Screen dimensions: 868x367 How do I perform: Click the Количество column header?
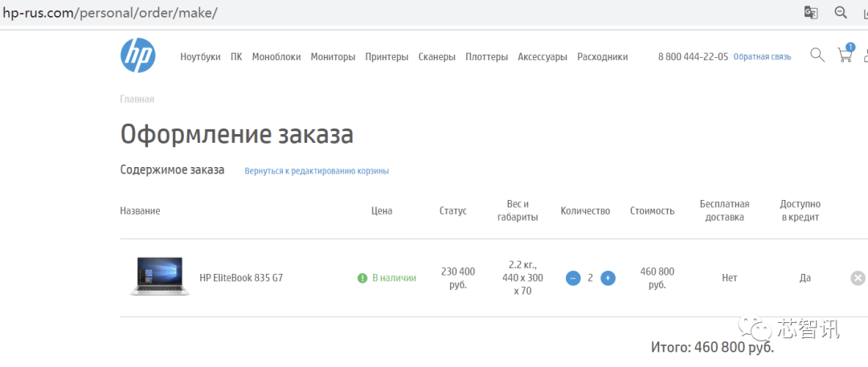coord(585,211)
